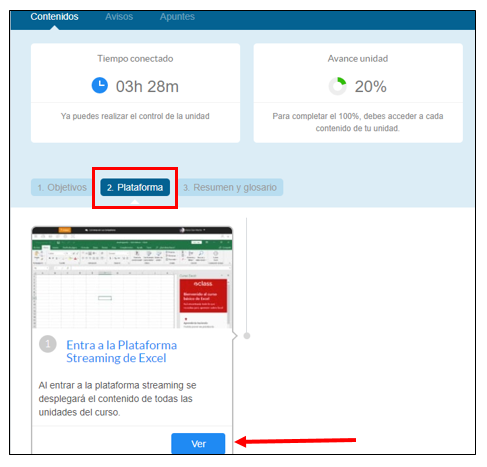The image size is (487, 467).
Task: Click the streaming platform description text
Action: (x=117, y=399)
